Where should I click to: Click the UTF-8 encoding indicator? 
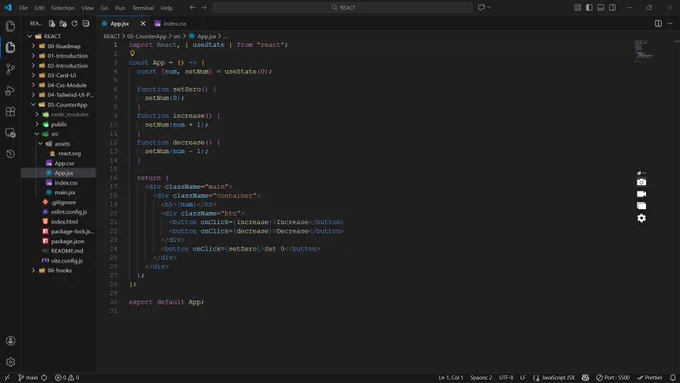pos(506,377)
